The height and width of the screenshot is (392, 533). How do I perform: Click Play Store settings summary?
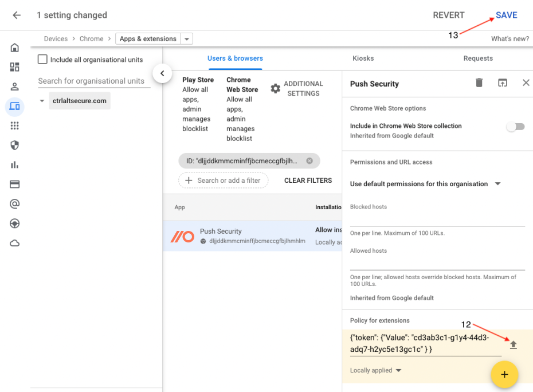[198, 104]
